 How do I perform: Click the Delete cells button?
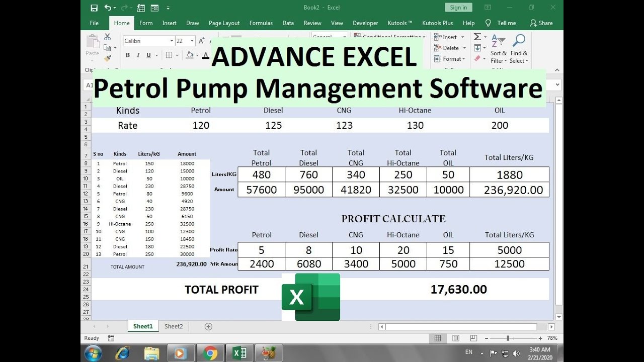click(450, 48)
